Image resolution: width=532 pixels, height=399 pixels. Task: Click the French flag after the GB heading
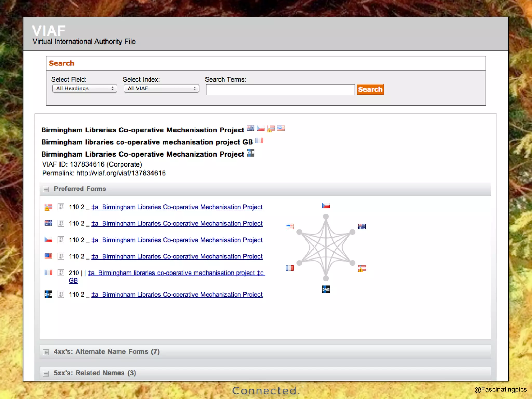point(259,141)
